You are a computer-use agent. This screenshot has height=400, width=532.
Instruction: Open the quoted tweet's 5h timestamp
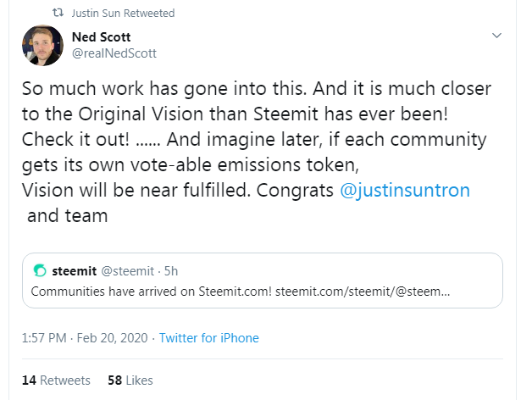pyautogui.click(x=170, y=271)
